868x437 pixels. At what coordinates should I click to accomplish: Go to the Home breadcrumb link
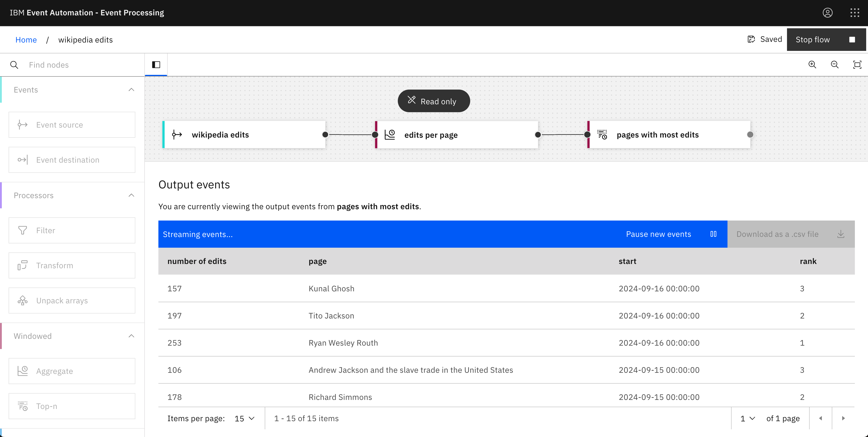click(26, 40)
